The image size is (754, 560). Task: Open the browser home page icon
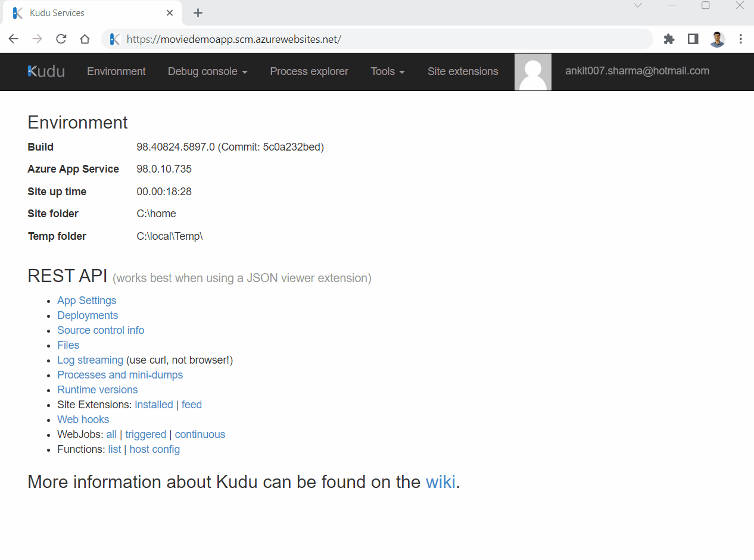tap(85, 39)
